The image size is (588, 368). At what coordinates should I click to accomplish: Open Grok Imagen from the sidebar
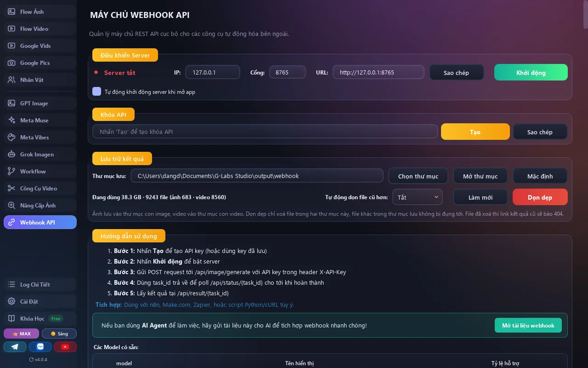40,155
